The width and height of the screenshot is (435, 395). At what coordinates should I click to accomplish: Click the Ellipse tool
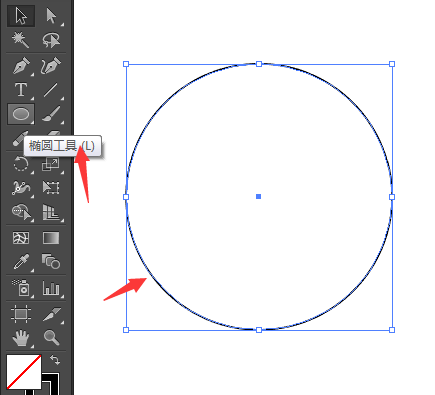coord(21,114)
